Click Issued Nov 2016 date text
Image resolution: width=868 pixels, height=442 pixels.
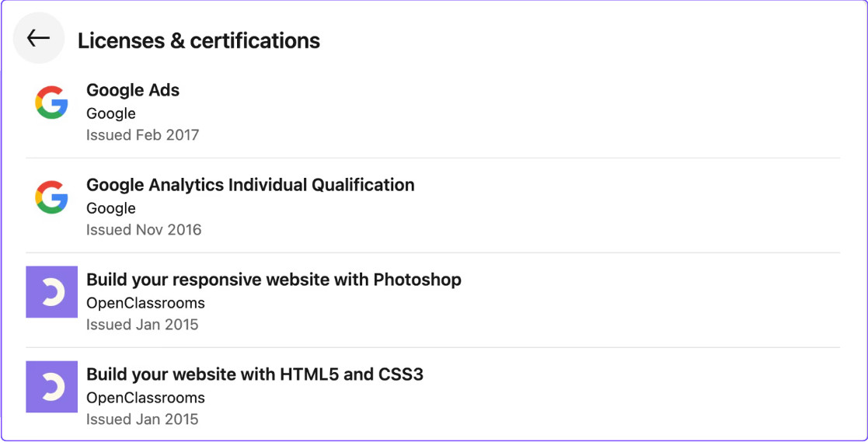point(144,230)
